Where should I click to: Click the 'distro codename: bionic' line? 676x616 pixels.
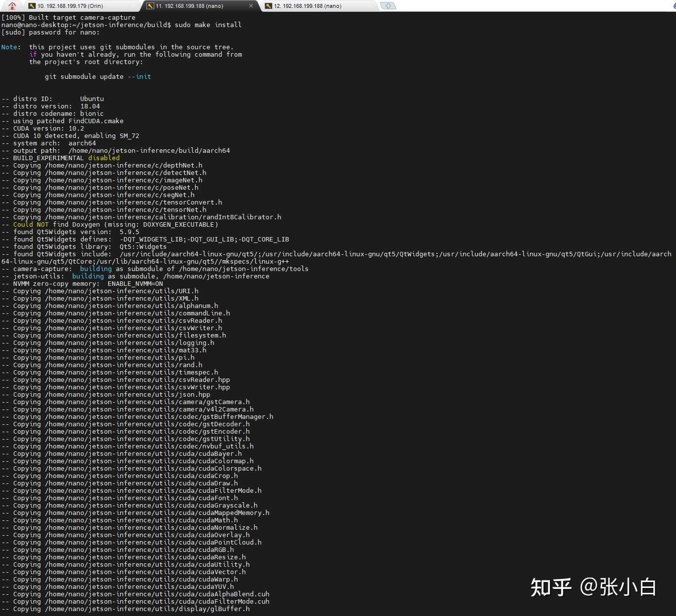coord(53,113)
